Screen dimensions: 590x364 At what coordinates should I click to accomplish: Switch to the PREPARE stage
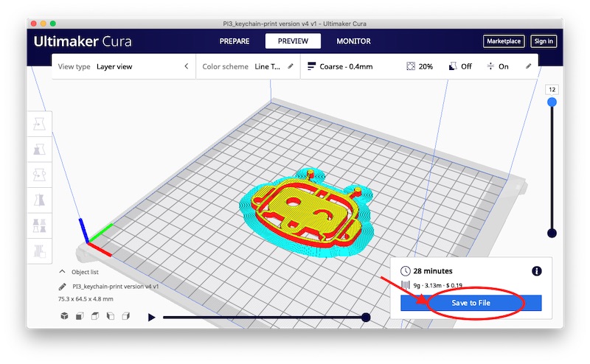(235, 41)
